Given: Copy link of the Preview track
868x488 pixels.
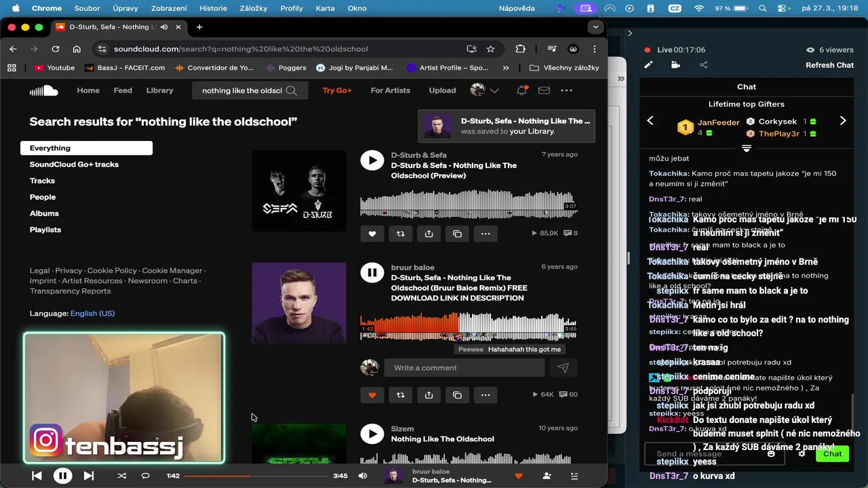Looking at the screenshot, I should [x=457, y=234].
